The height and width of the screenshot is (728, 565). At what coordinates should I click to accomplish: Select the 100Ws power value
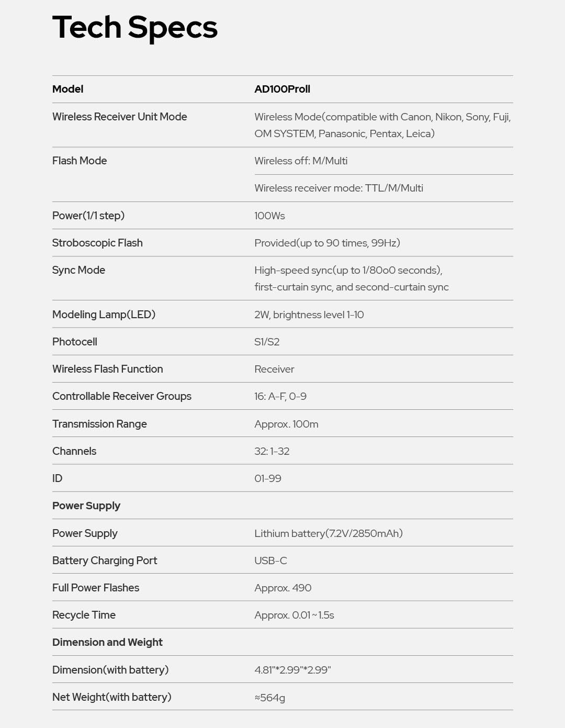tap(269, 216)
